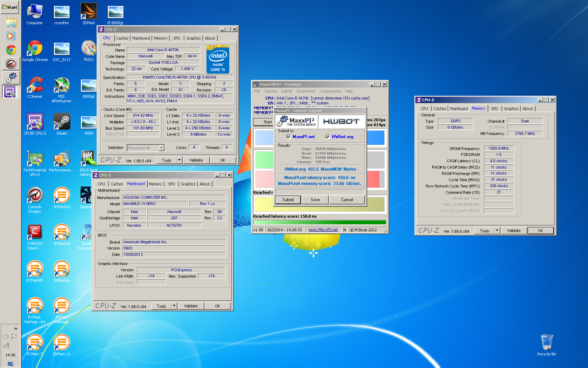Launch the CPUID CPU-Z desktop shortcut

pos(35,124)
